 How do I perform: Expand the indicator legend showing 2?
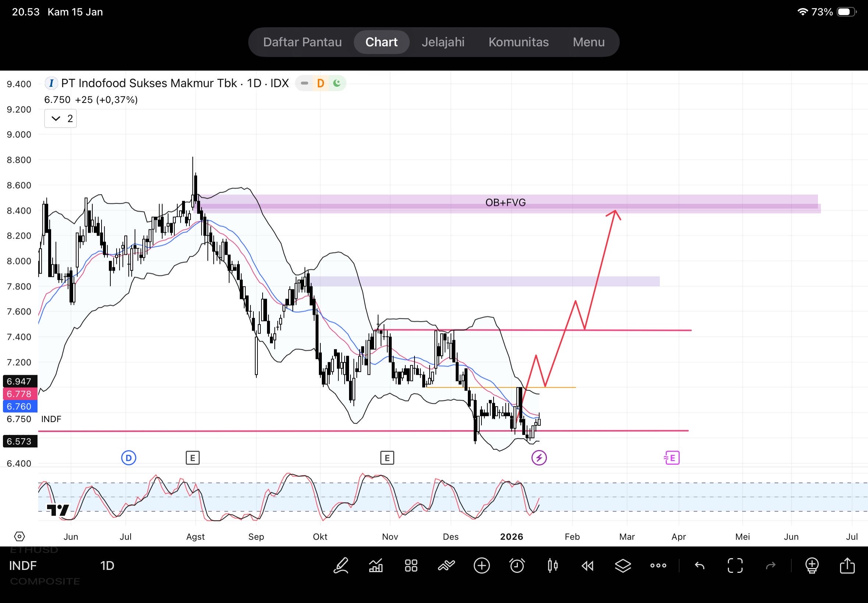(60, 119)
